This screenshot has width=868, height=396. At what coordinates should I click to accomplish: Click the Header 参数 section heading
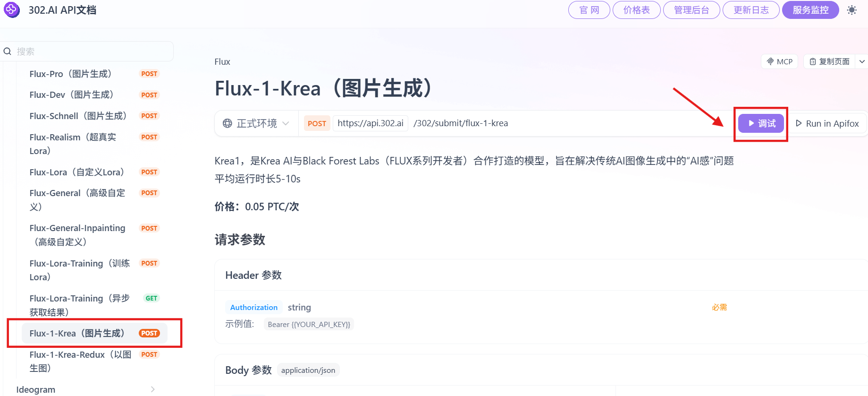coord(253,275)
